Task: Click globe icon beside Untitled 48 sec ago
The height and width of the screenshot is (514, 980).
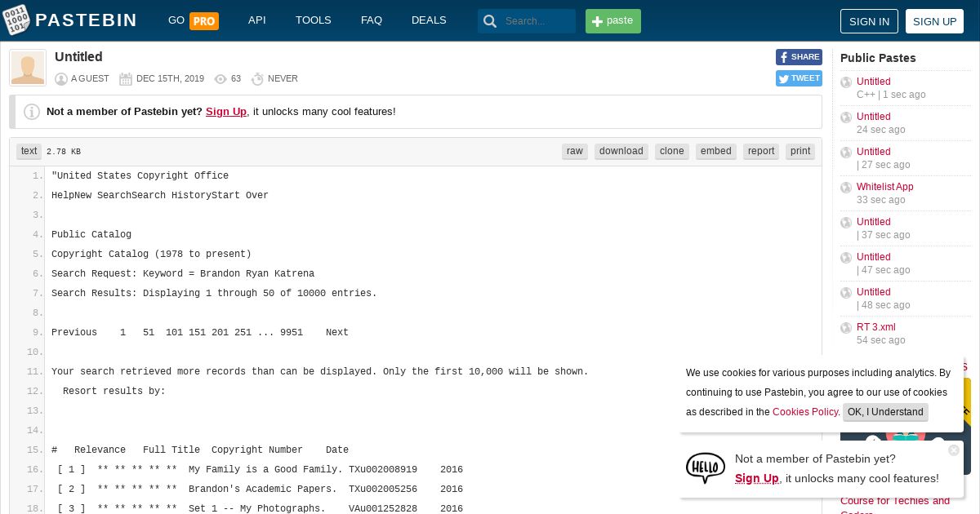Action: (x=846, y=293)
